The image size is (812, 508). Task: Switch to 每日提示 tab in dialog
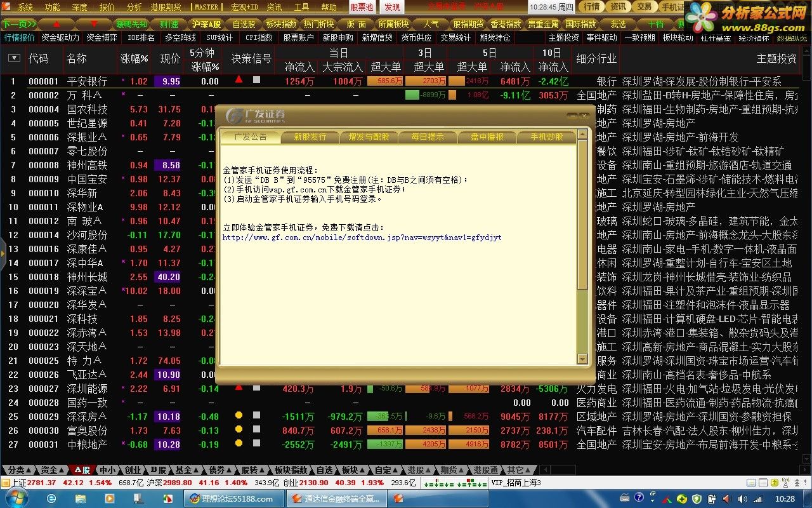click(428, 137)
